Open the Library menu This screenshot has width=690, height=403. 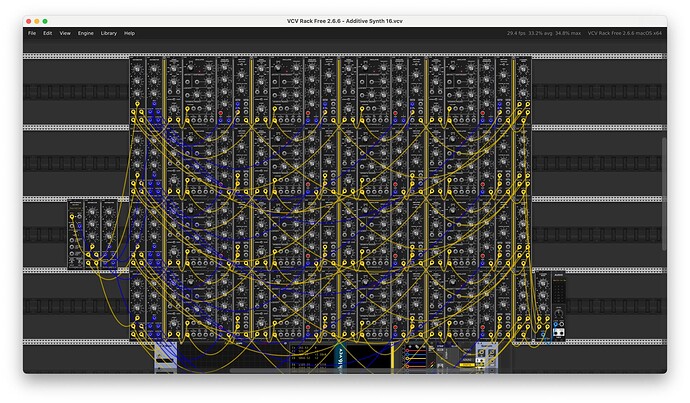point(108,33)
